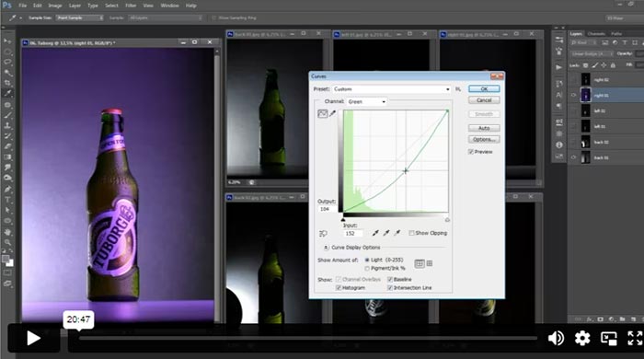Open the Channel dropdown showing Green

(x=366, y=101)
